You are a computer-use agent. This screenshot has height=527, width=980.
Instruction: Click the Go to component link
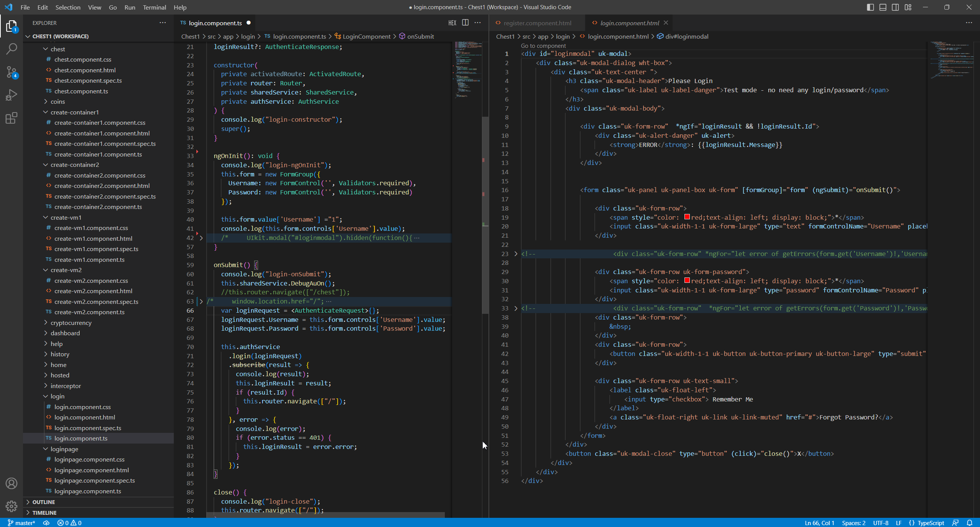point(543,46)
